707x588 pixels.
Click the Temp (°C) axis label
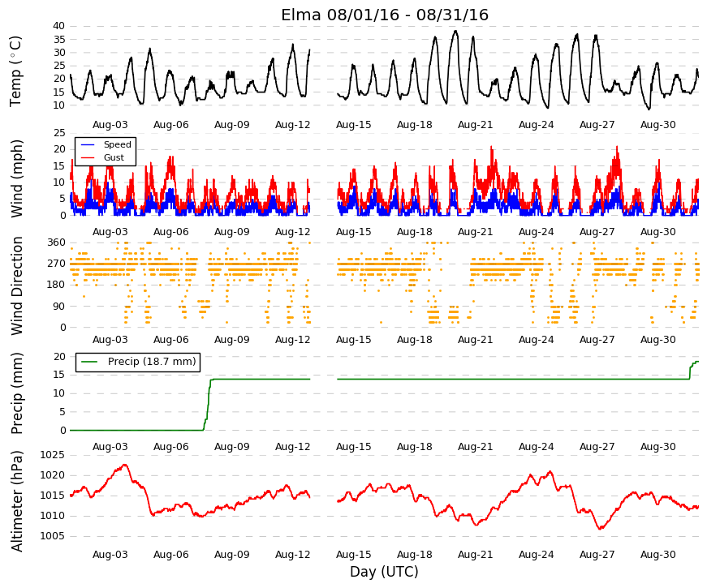(x=15, y=71)
